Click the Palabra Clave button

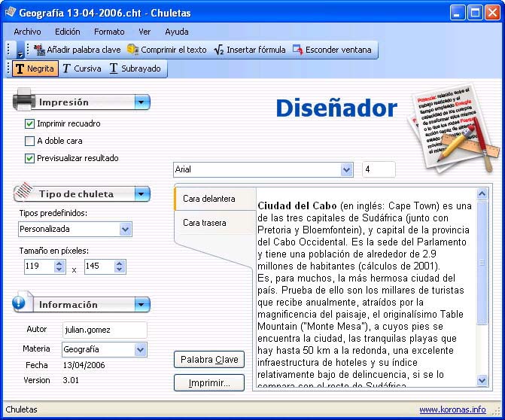tap(209, 360)
